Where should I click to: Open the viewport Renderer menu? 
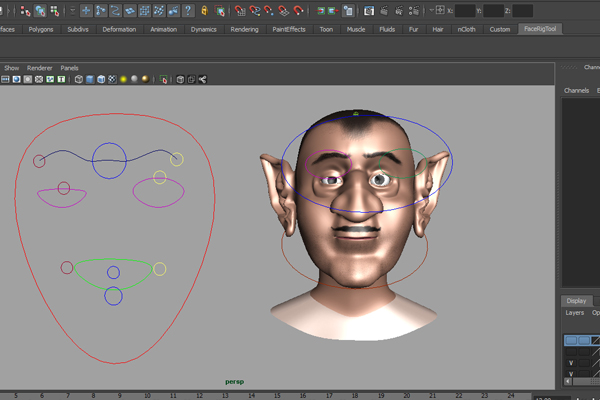click(x=39, y=68)
